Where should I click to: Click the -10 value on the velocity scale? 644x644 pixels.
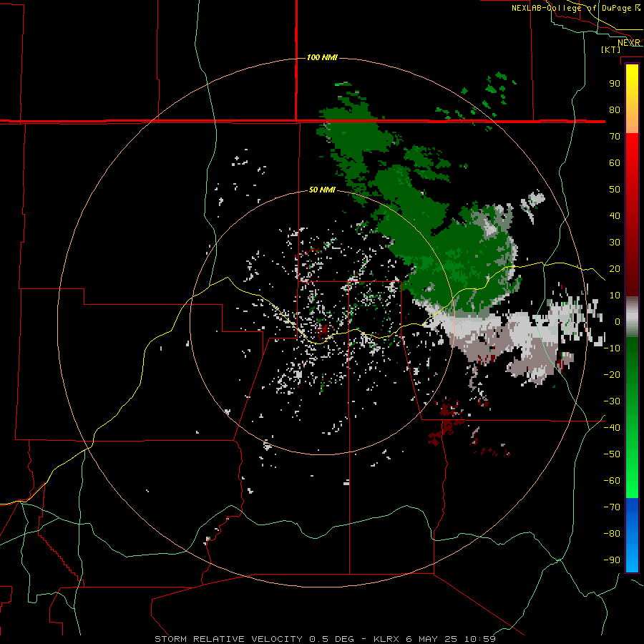(612, 348)
